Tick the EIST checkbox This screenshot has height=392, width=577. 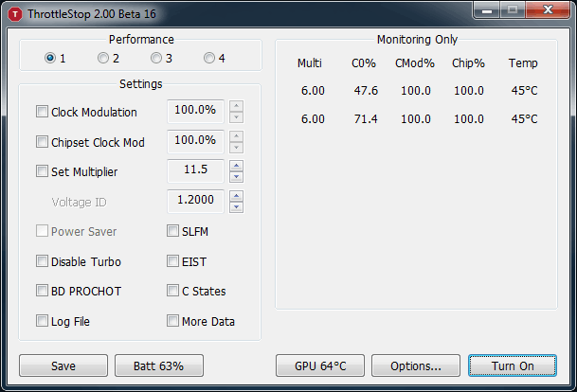click(x=172, y=261)
